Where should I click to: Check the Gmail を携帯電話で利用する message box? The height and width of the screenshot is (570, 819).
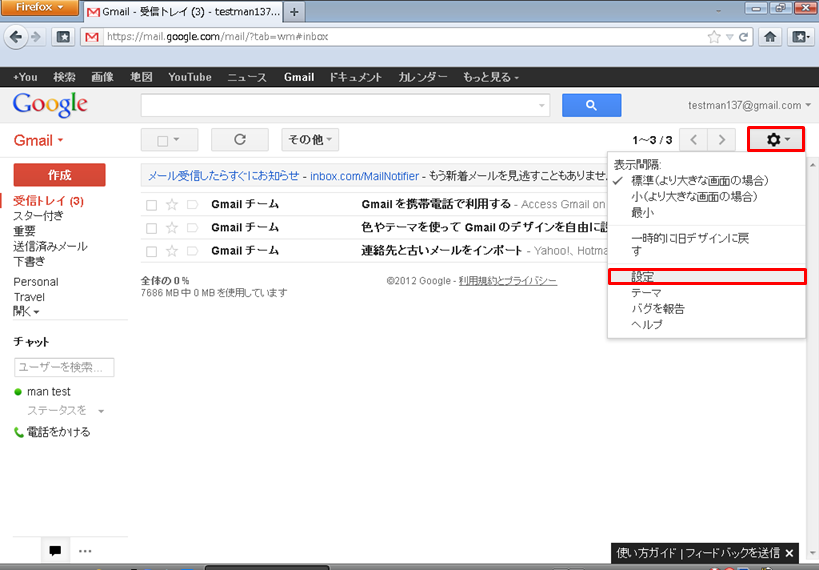click(151, 205)
